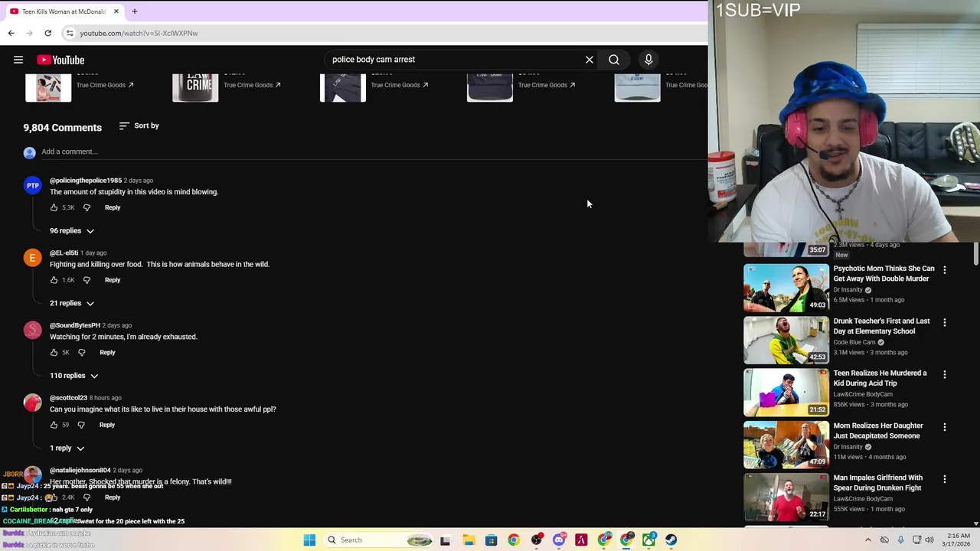Open options for Teen Realizes He Murdered video
Screen dimensions: 980x551
coord(945,374)
